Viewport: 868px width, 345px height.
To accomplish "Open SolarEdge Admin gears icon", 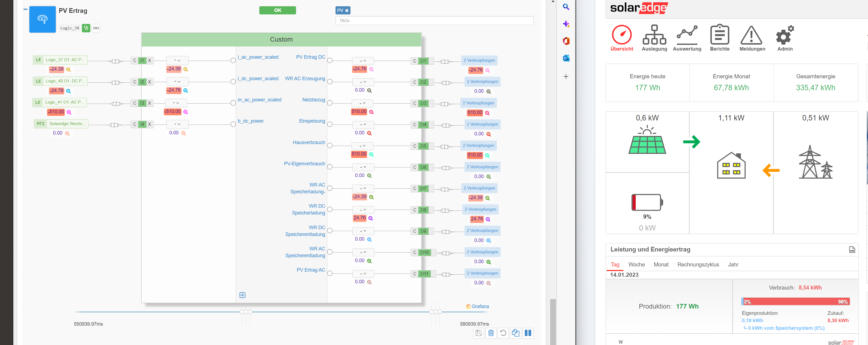I will click(785, 35).
